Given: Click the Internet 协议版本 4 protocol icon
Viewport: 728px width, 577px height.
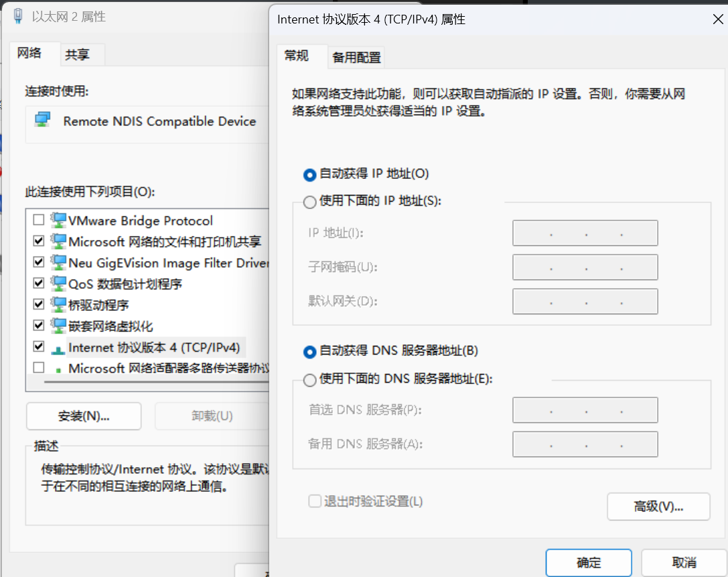Looking at the screenshot, I should [58, 349].
